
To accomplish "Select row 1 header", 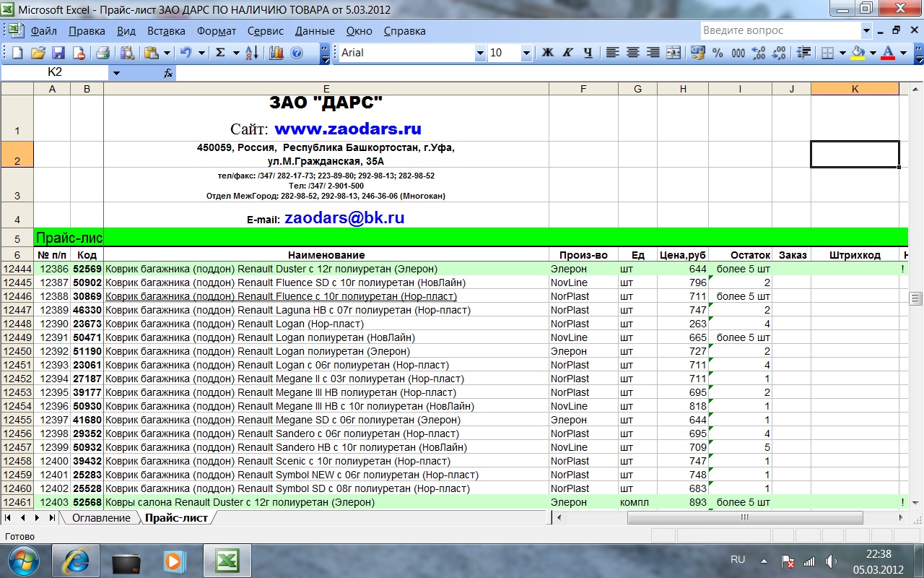I will pos(17,118).
